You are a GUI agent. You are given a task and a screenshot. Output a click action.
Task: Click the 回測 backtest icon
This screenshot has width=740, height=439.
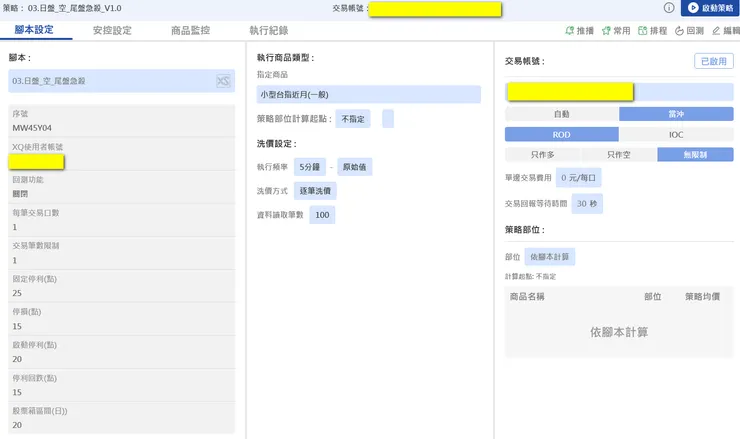[x=689, y=31]
